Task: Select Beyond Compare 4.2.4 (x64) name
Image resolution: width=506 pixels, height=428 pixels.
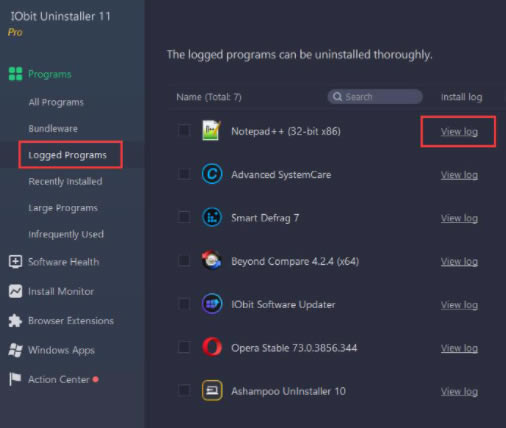Action: click(295, 261)
